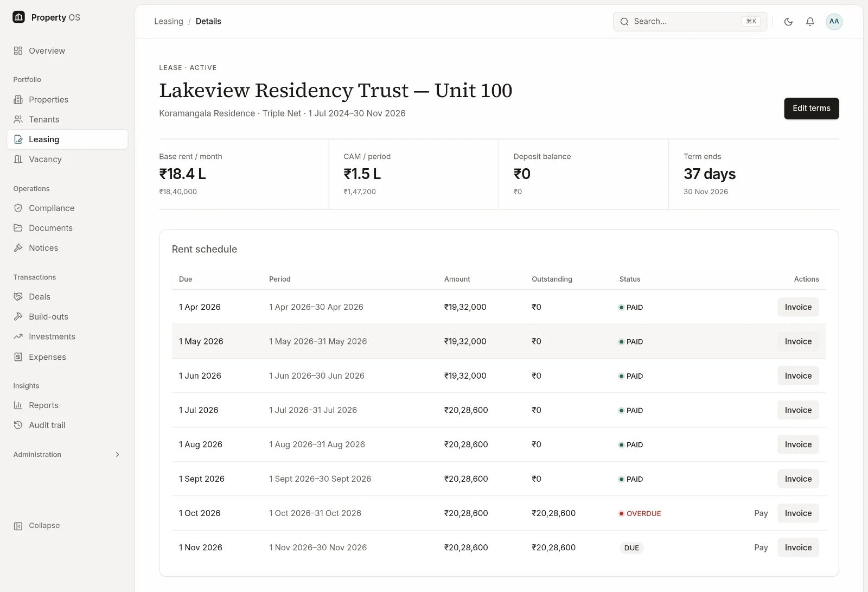
Task: Go back to Leasing breadcrumb
Action: pos(169,21)
